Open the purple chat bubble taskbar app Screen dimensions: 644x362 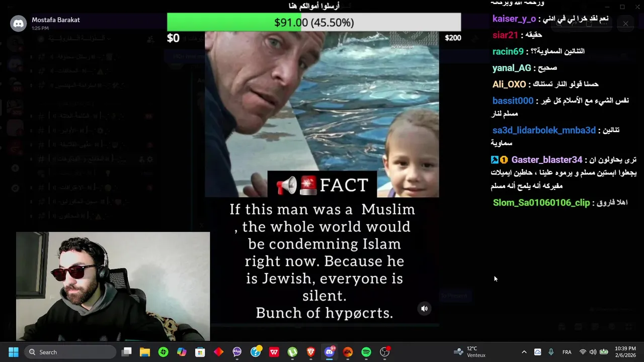click(237, 352)
